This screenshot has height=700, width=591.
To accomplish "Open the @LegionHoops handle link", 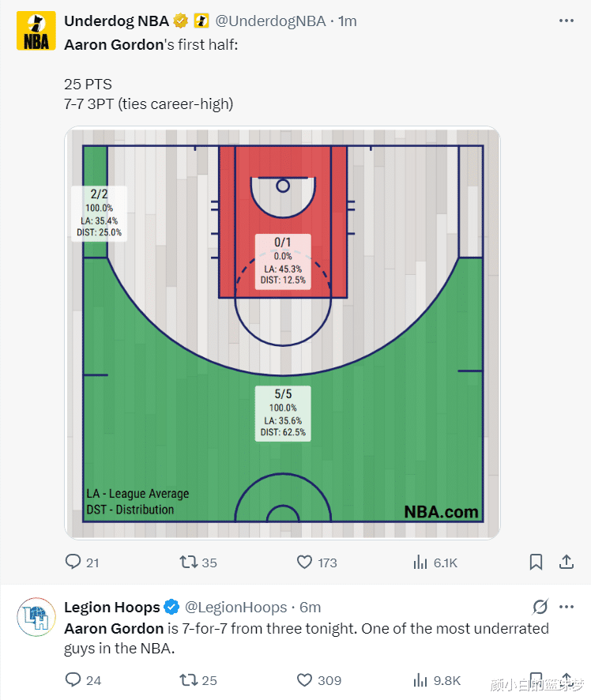I will [235, 607].
